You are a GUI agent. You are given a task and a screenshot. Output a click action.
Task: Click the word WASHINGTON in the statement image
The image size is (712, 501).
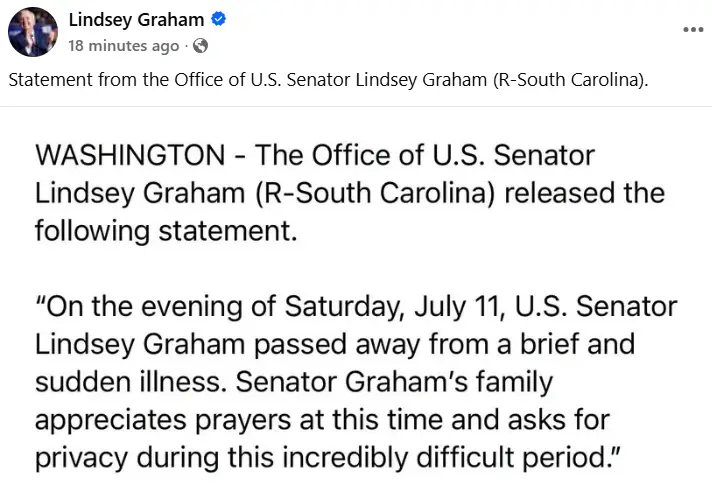coord(130,155)
